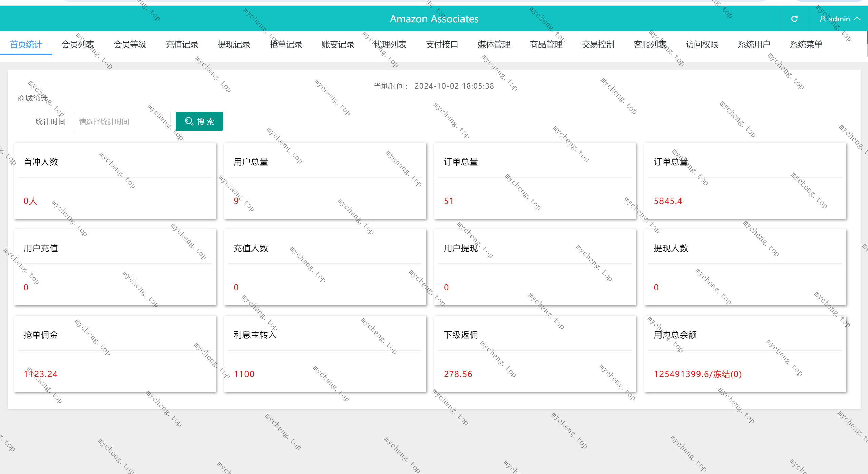Open the 代理列表 tab
868x474 pixels.
[x=390, y=44]
